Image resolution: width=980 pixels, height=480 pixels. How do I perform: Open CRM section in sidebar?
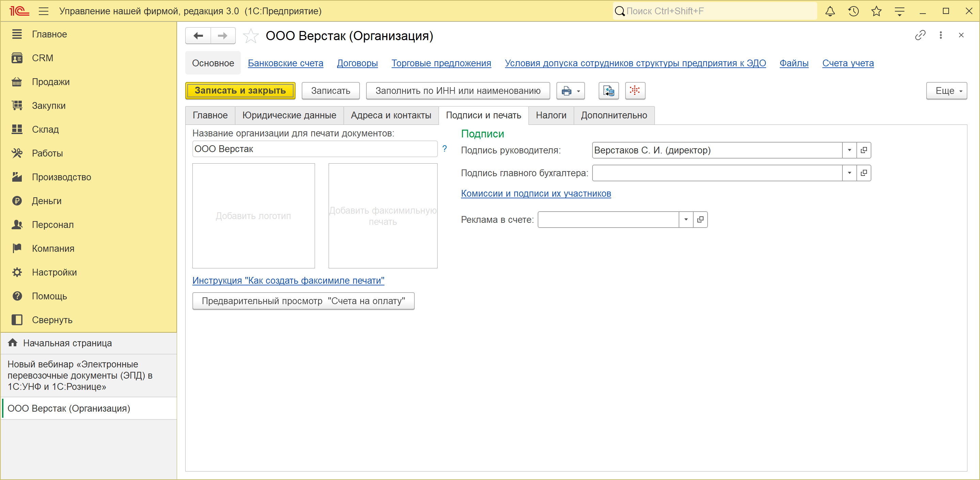pos(89,58)
